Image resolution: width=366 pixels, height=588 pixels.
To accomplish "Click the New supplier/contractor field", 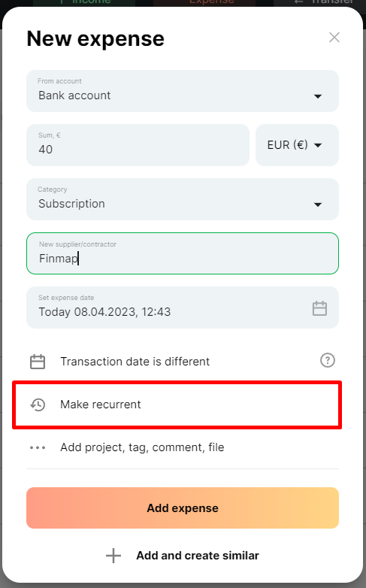I will pos(183,253).
